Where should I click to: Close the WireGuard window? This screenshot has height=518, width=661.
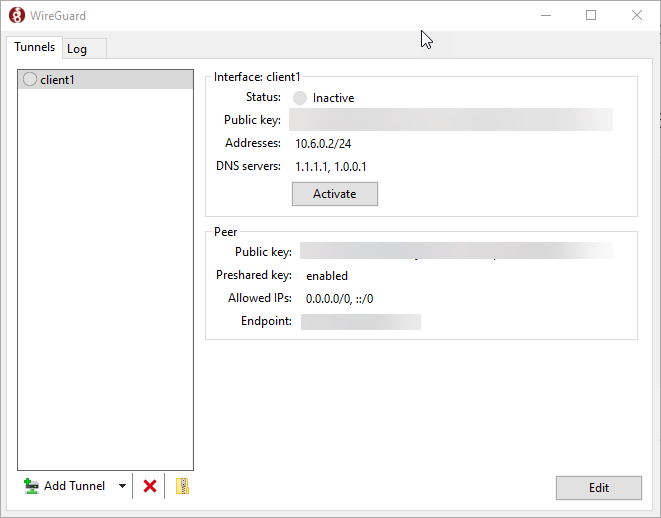637,16
